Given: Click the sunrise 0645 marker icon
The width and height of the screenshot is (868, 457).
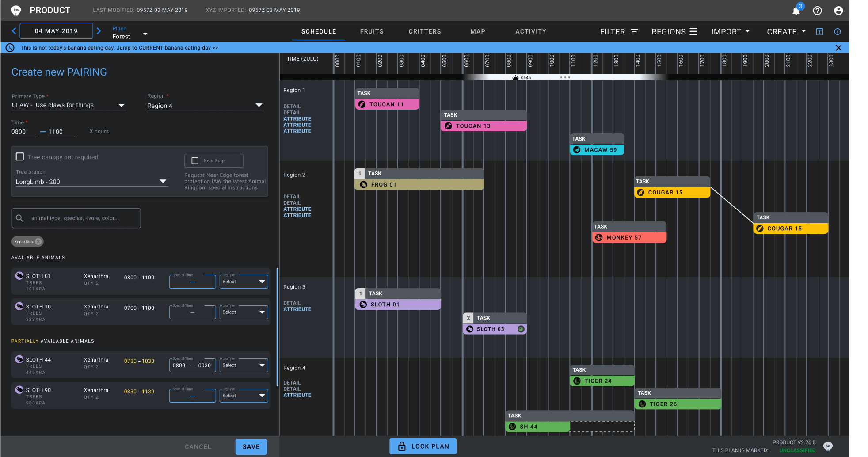Looking at the screenshot, I should pos(515,77).
